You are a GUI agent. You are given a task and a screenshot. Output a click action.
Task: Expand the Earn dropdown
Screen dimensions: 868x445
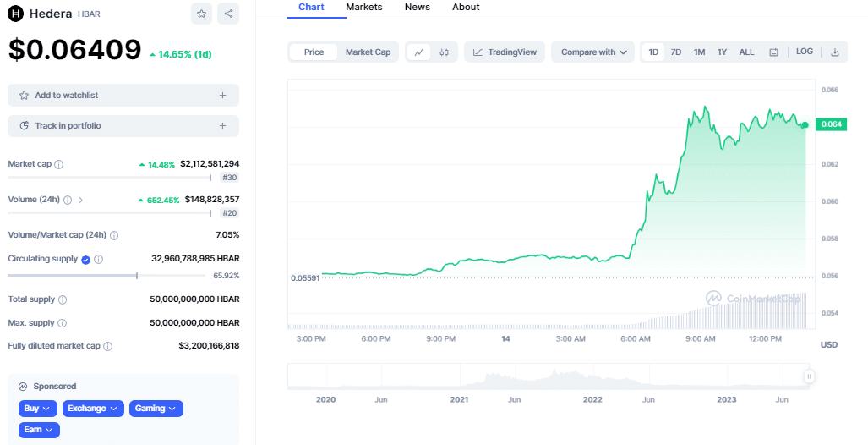tap(39, 430)
